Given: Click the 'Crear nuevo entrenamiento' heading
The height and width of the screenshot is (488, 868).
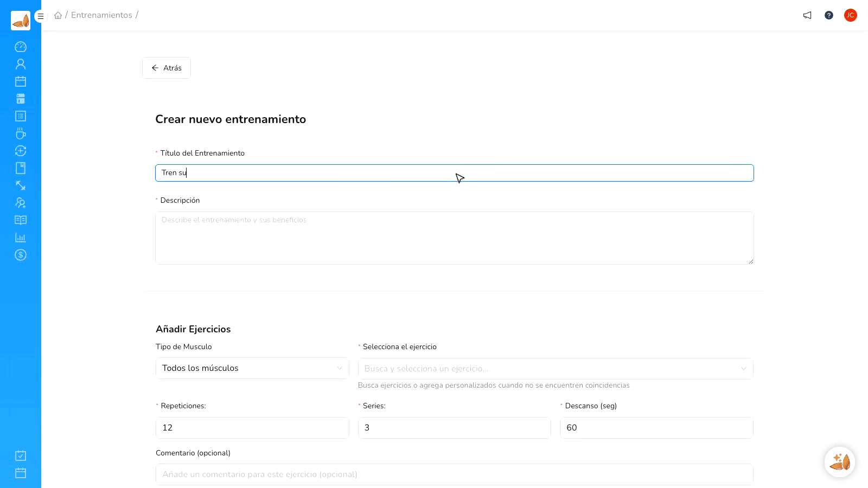Looking at the screenshot, I should (231, 119).
